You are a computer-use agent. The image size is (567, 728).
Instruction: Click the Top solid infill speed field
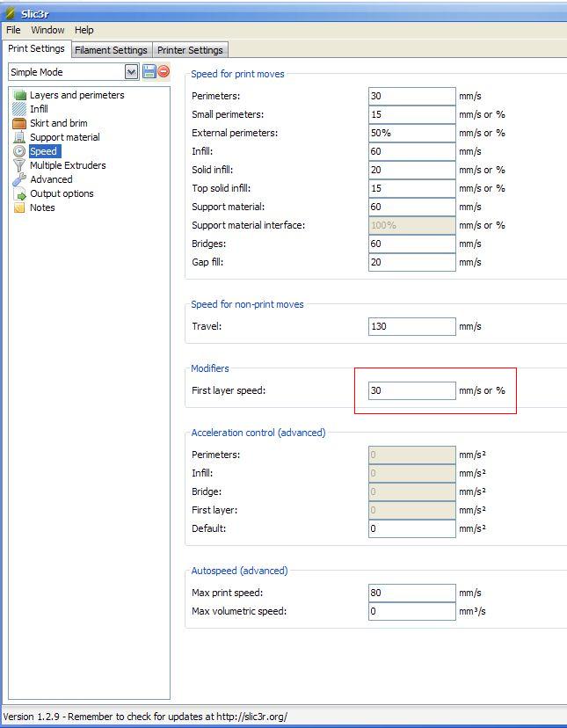pos(412,188)
